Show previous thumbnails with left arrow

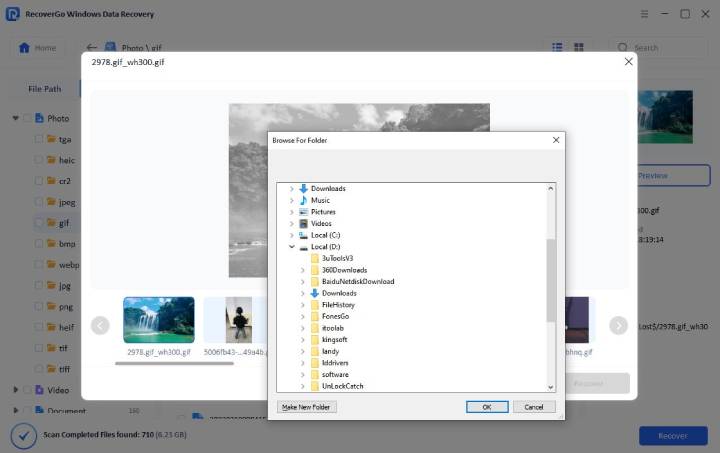[100, 325]
